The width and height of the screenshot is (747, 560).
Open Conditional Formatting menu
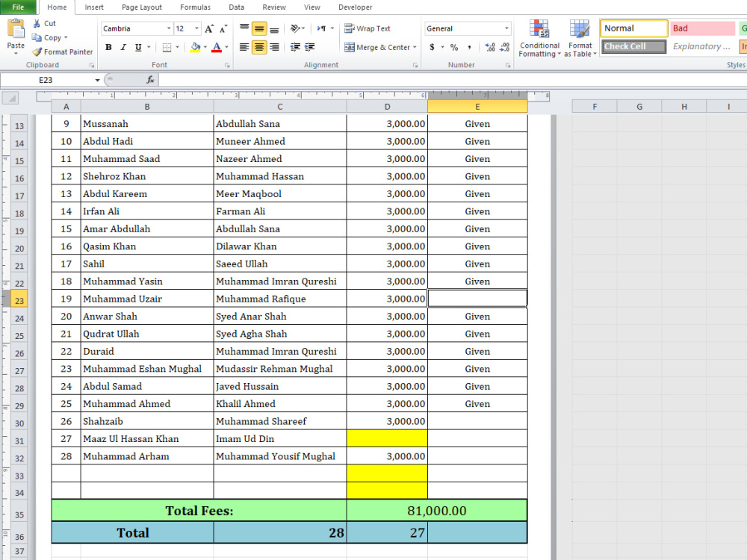click(539, 39)
